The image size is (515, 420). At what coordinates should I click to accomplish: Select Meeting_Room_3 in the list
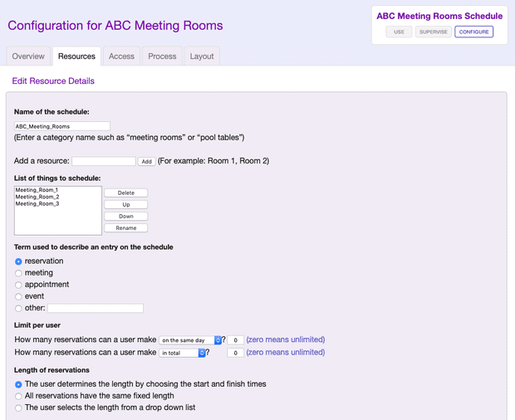pyautogui.click(x=37, y=203)
